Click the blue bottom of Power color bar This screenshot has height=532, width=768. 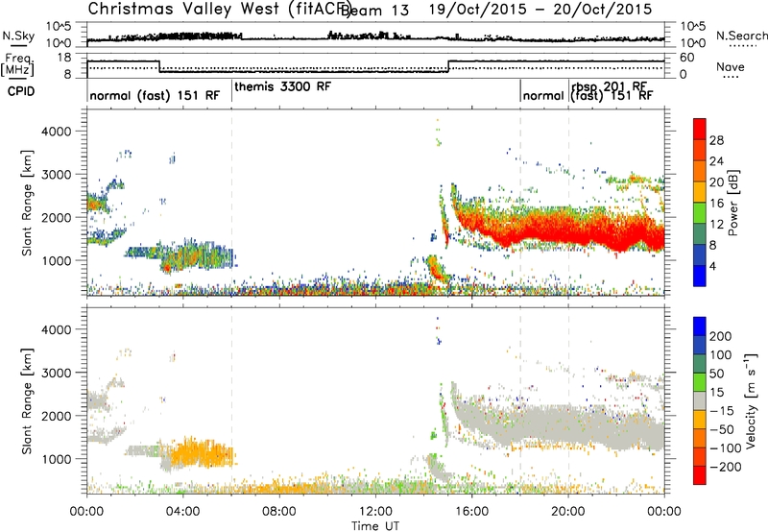[x=700, y=276]
